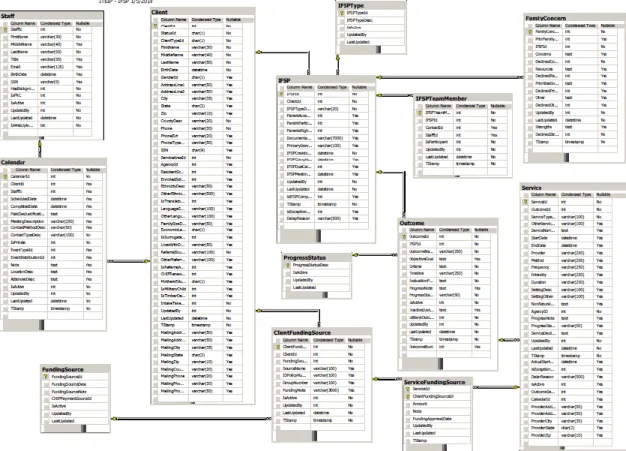Screen dimensions: 626x451
Task: Select the relationship line between FundingSource and ClientFundingSource
Action: tap(191, 419)
